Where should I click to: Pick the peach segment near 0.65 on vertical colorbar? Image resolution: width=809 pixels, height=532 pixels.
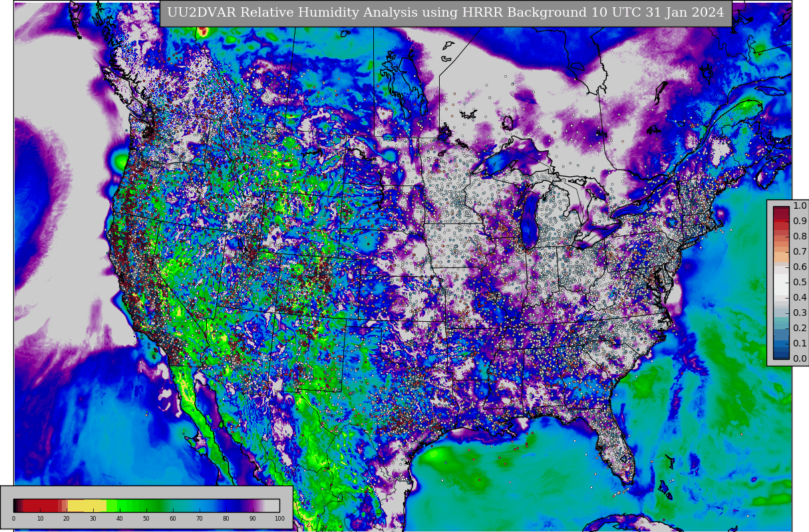[781, 256]
